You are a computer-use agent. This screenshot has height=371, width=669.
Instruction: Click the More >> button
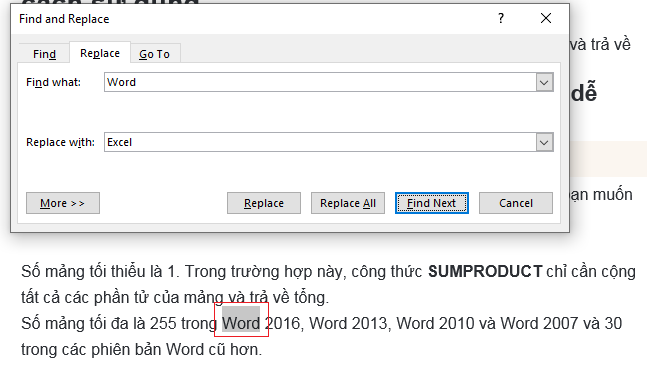(x=63, y=203)
